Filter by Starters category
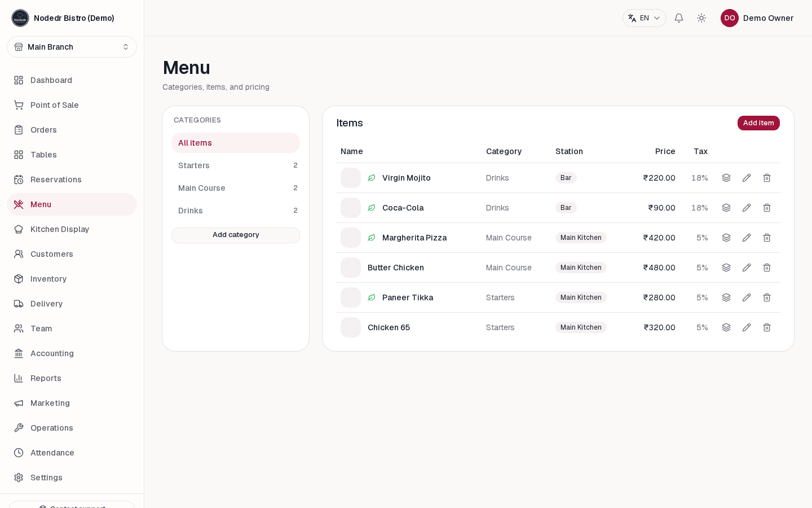The image size is (812, 508). click(236, 165)
